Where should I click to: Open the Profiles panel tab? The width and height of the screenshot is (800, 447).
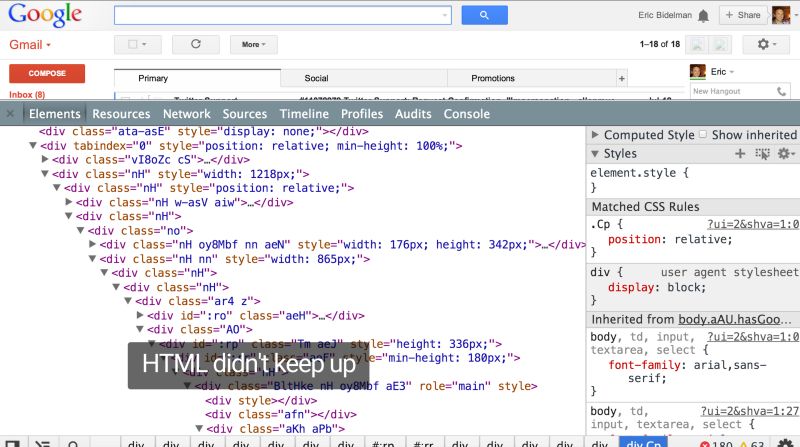[362, 114]
